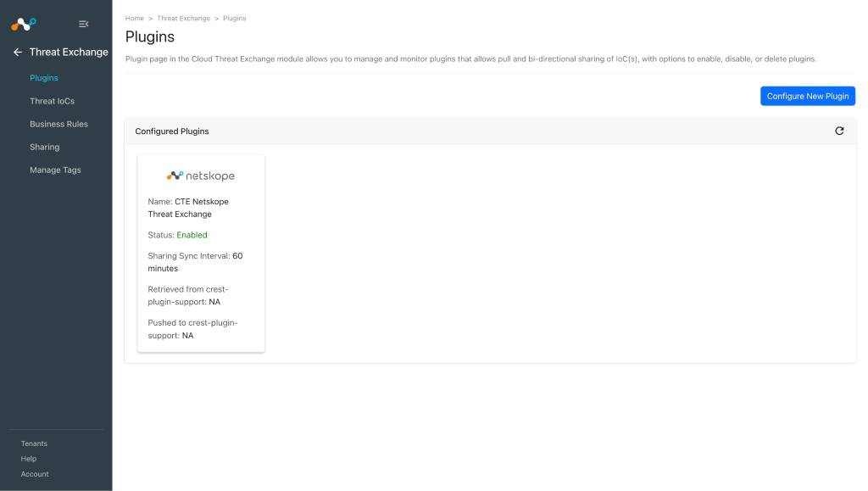
Task: Click the plugin page description paragraph
Action: [x=470, y=59]
